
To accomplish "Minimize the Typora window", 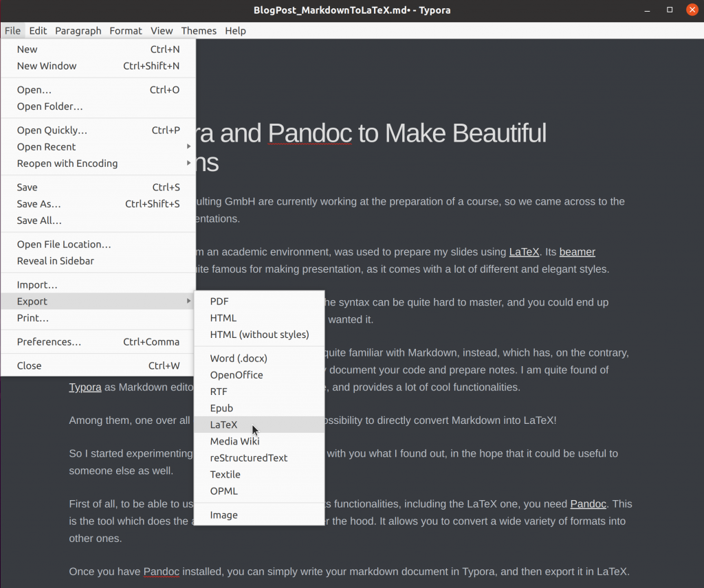I will (x=647, y=10).
